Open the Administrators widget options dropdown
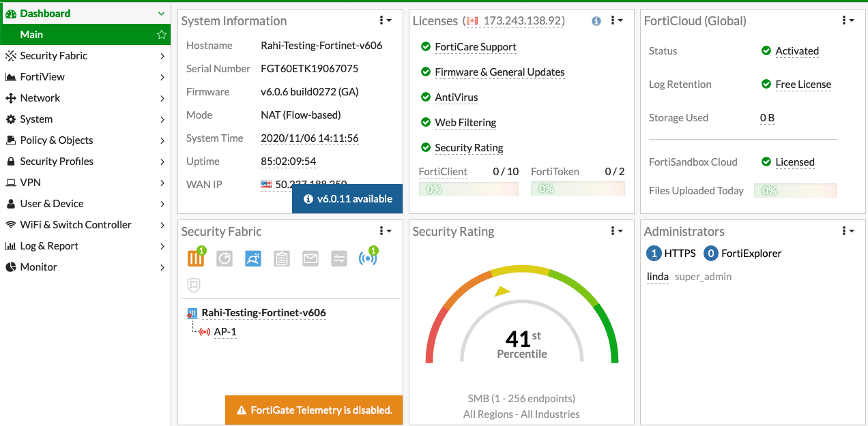The image size is (868, 426). pos(848,232)
